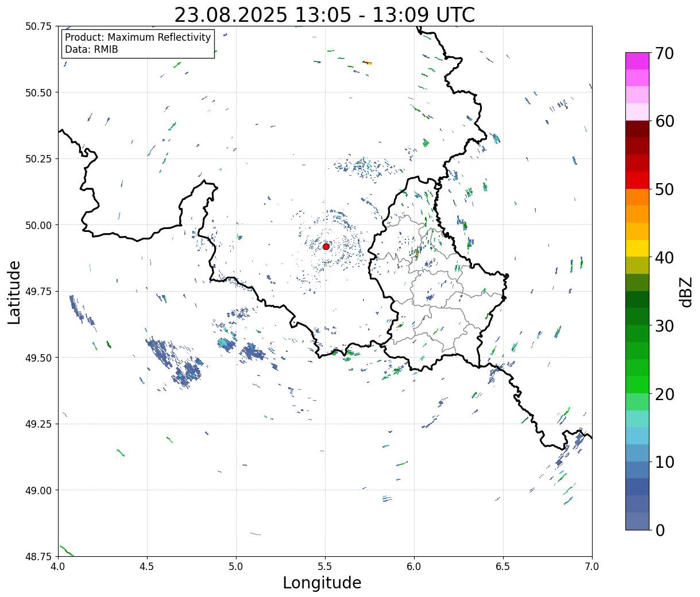Click the colorbar tick label 60
The image size is (700, 597).
664,121
